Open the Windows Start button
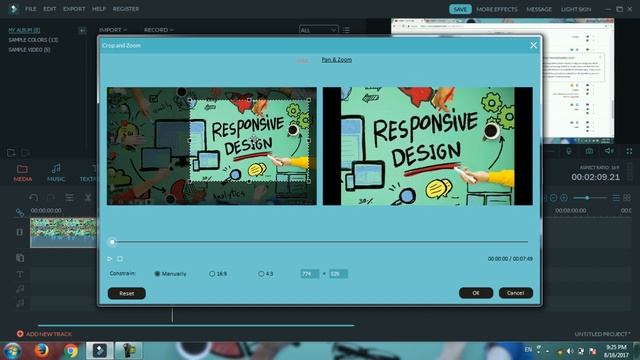The height and width of the screenshot is (360, 640). (x=12, y=351)
